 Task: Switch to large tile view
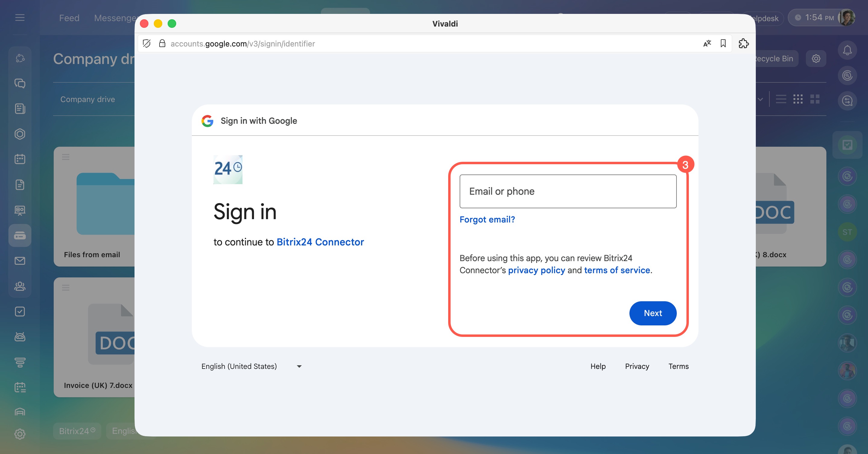(x=815, y=99)
